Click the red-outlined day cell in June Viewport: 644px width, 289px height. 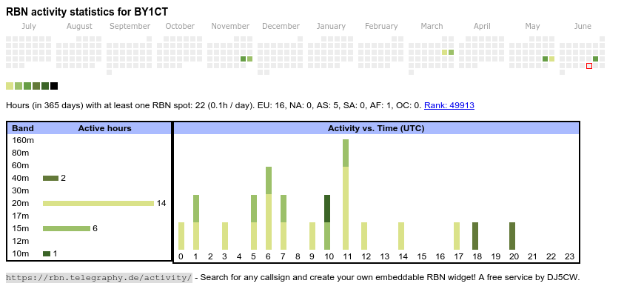pos(589,66)
